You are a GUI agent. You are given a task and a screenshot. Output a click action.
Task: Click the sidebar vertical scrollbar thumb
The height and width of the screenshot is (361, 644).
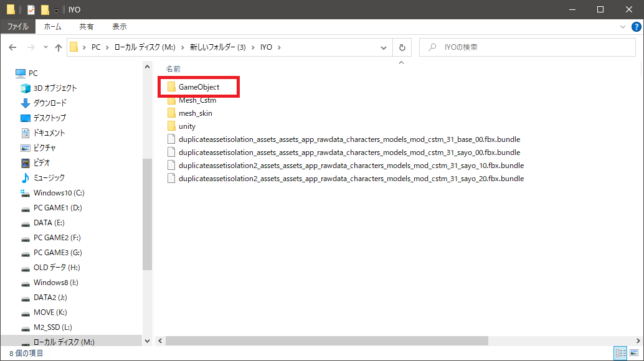pyautogui.click(x=148, y=214)
